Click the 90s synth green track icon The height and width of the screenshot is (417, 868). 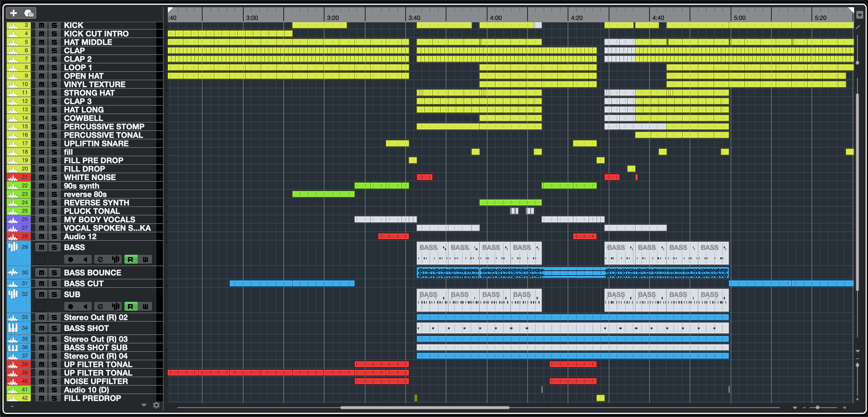[x=12, y=186]
